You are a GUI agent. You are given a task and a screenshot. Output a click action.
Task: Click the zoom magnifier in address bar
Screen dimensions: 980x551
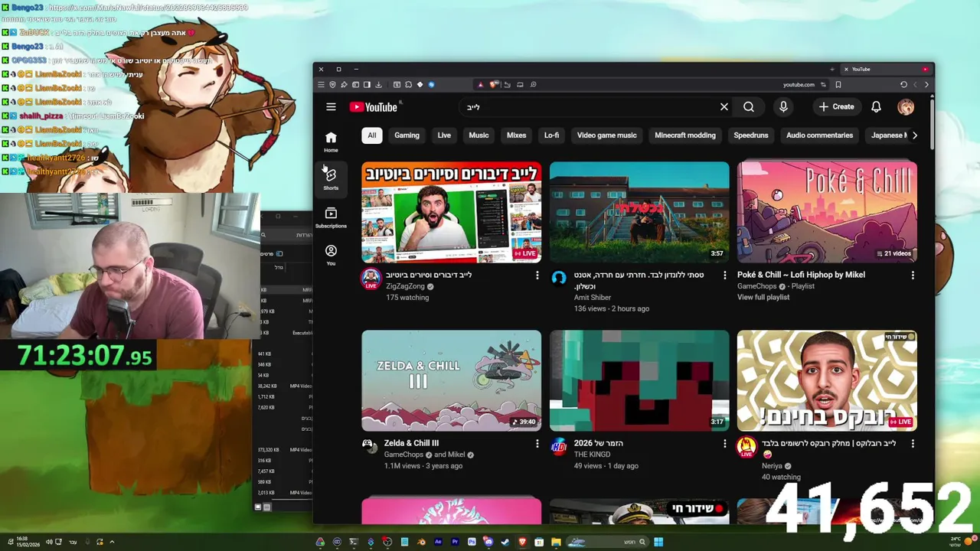pos(533,84)
